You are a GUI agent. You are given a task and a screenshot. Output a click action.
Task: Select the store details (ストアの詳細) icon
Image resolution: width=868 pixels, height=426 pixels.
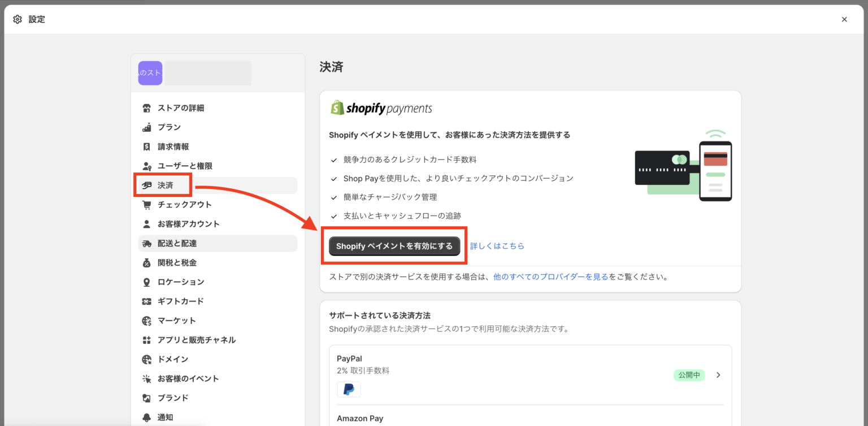point(146,107)
